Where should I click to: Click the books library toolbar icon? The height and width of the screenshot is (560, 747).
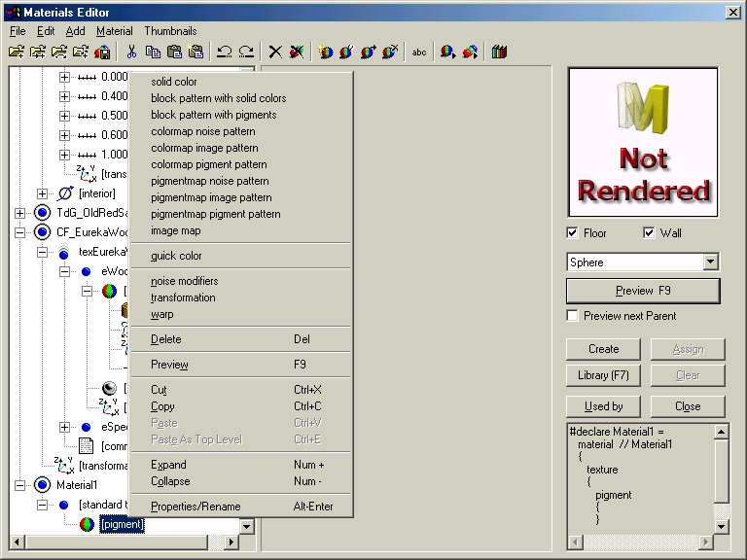pos(499,52)
